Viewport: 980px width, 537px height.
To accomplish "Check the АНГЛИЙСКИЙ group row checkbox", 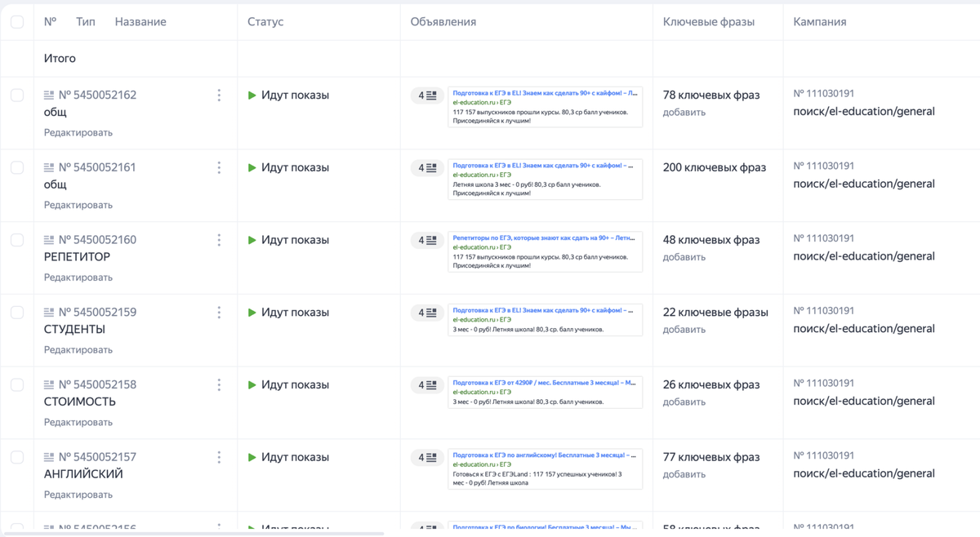I will pyautogui.click(x=17, y=457).
